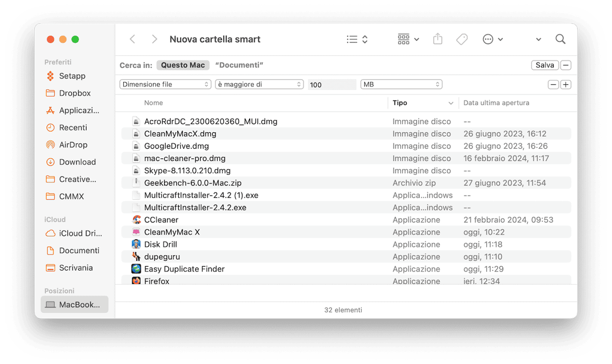Sort by the Nome column header
612x364 pixels.
click(154, 103)
